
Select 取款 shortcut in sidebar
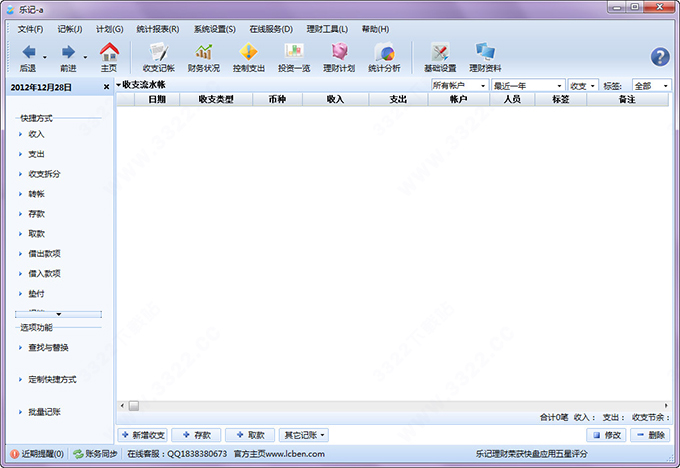36,234
